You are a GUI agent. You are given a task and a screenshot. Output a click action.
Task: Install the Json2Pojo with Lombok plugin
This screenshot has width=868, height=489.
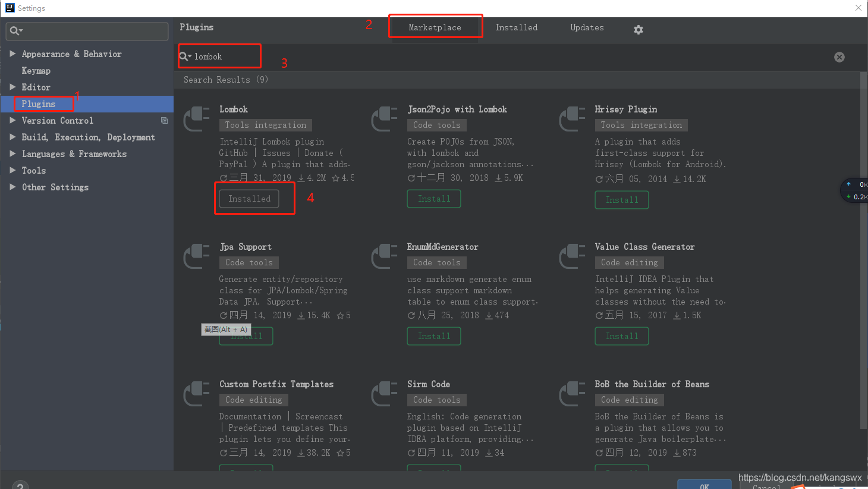click(434, 199)
